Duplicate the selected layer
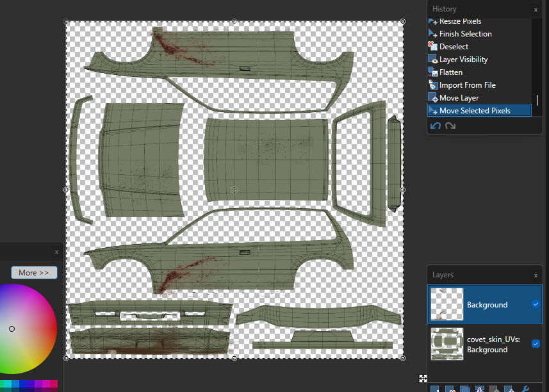This screenshot has height=392, width=549. point(465,389)
